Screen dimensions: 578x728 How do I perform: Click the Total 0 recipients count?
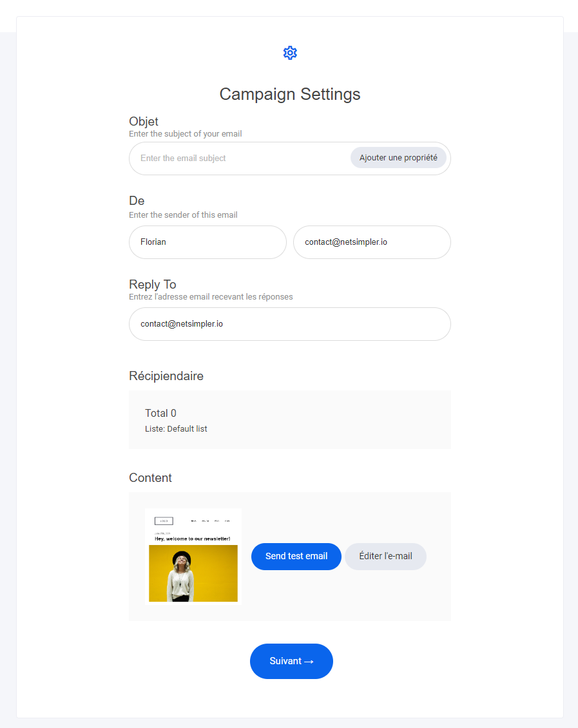160,413
